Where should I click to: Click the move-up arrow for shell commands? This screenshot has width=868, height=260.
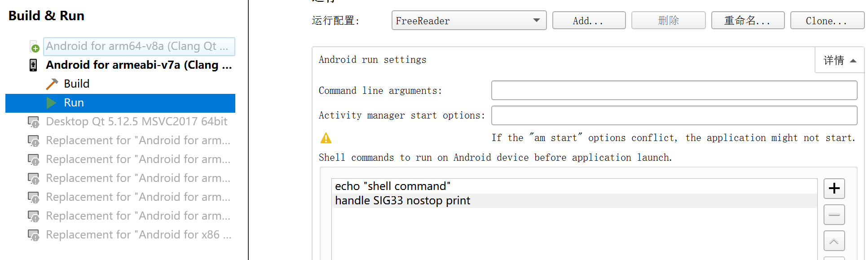[x=834, y=241]
